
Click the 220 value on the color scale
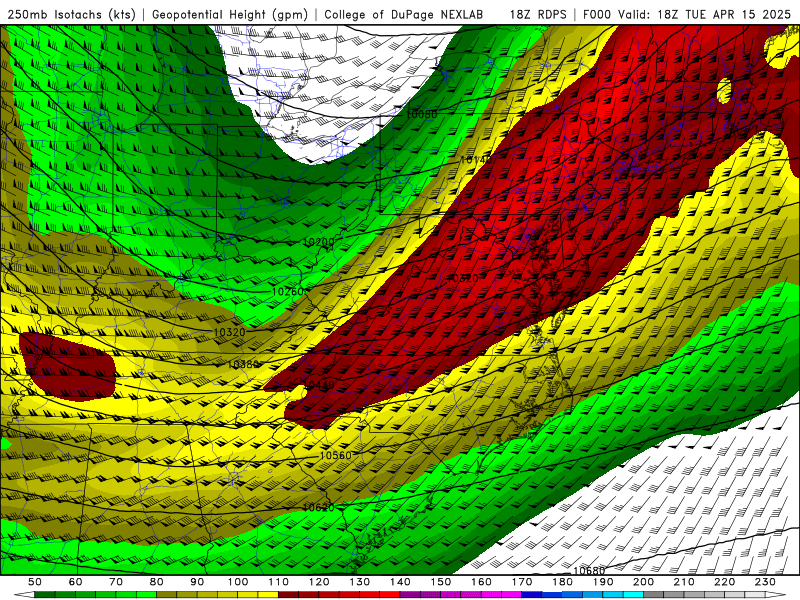pos(725,582)
